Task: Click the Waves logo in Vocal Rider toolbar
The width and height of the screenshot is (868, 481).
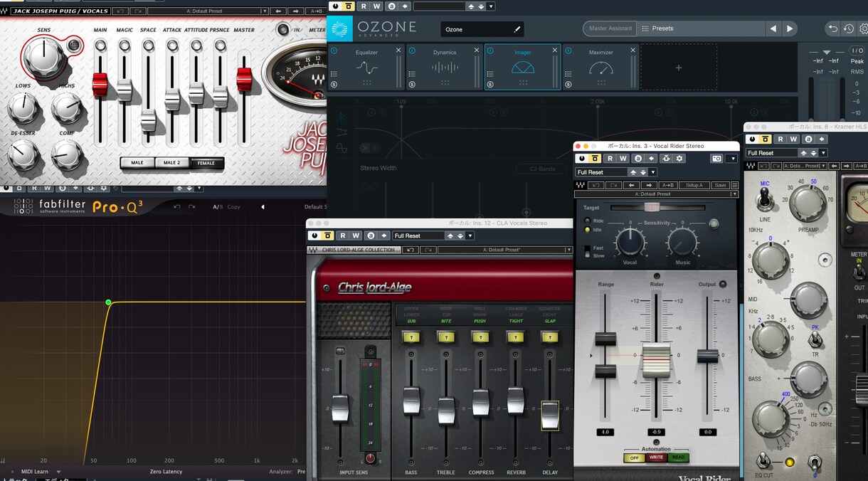Action: coord(581,185)
